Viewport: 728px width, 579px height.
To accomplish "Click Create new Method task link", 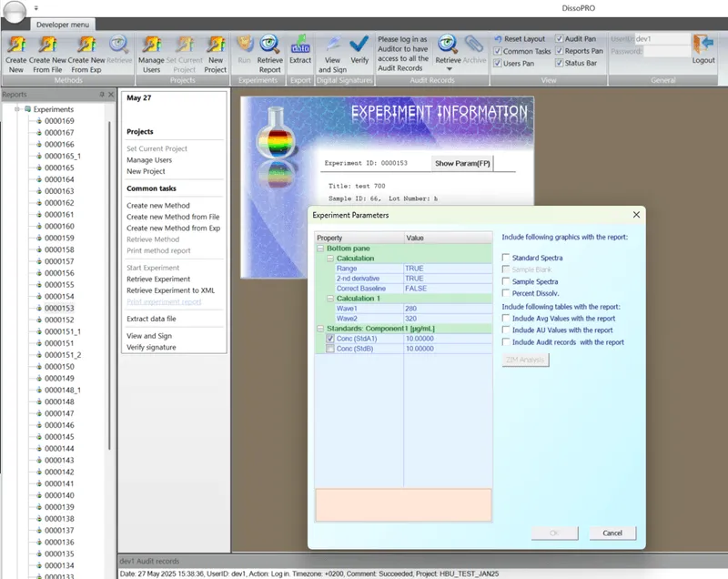I will point(157,205).
